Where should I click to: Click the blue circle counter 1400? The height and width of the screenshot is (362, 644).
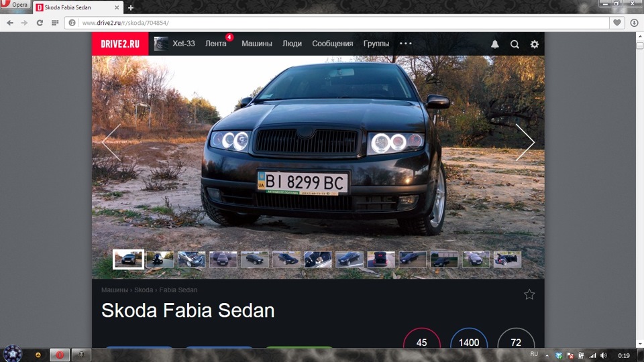[x=469, y=339]
